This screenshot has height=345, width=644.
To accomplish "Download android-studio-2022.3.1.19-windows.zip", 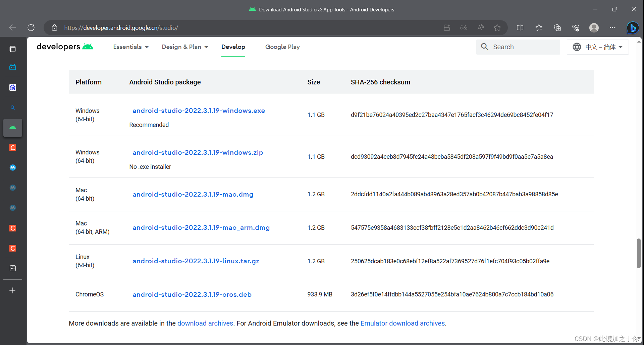I will click(198, 152).
